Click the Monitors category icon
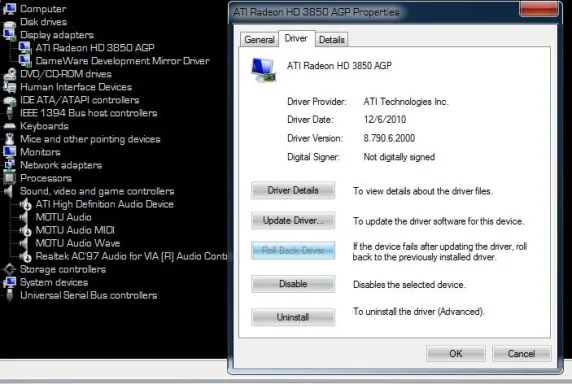Image resolution: width=572 pixels, height=384 pixels. pyautogui.click(x=10, y=152)
